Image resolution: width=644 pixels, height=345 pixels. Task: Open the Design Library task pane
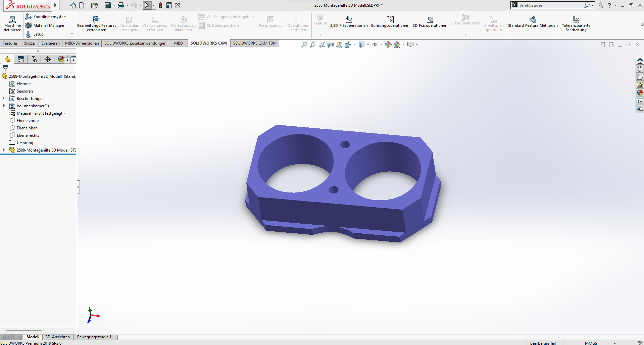(640, 69)
